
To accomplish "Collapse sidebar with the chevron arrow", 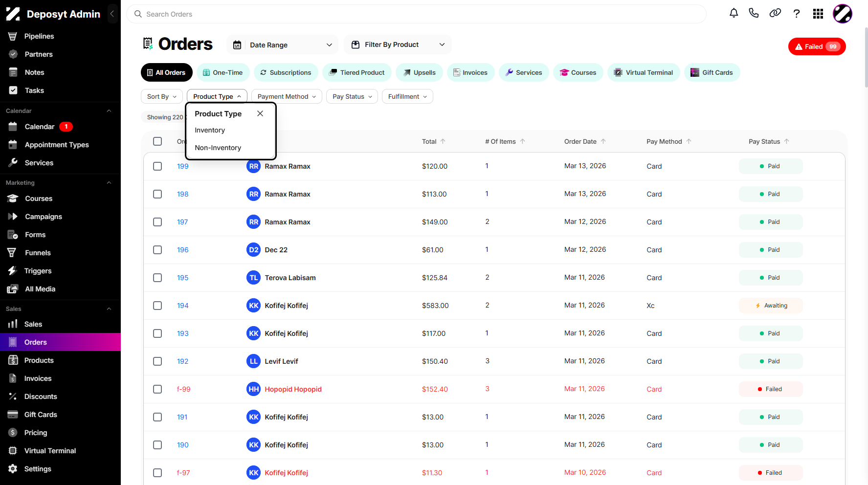I will [x=112, y=14].
